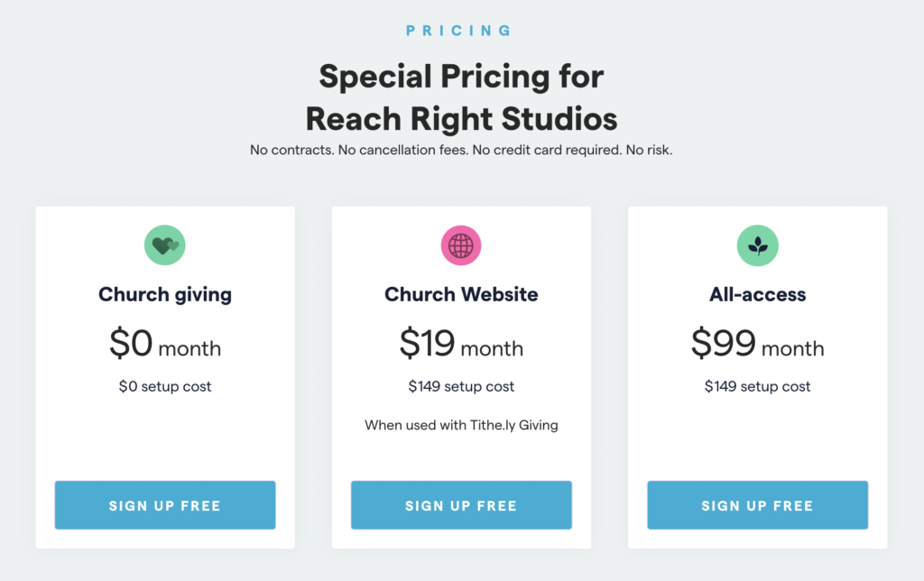Click the Special Pricing for Reach Right Studios heading
Screen dimensions: 924x581
tap(461, 97)
